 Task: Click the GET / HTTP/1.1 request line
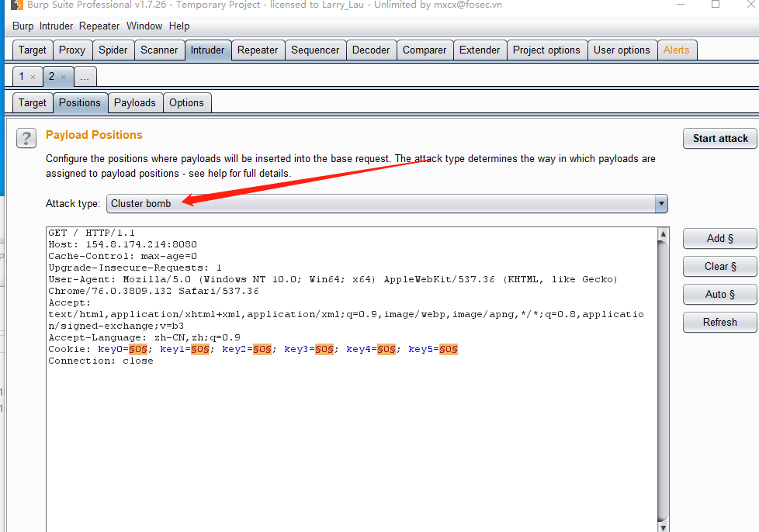coord(92,233)
